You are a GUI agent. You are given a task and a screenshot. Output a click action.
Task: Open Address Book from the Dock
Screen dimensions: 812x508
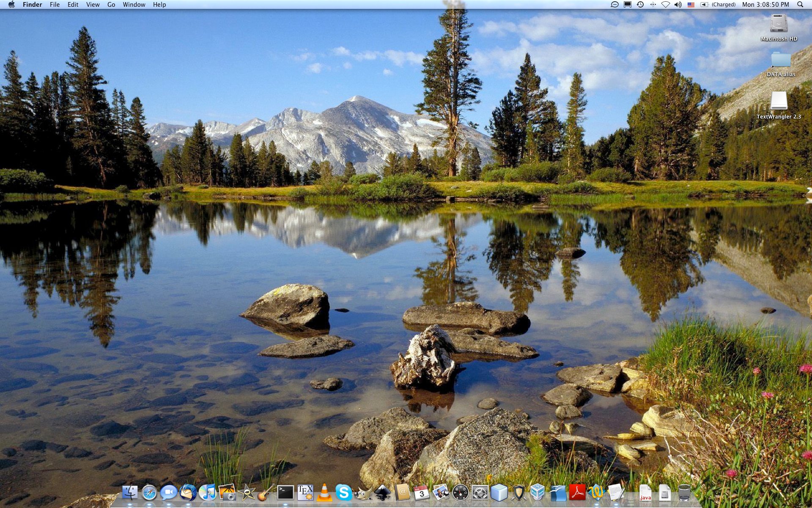(402, 493)
